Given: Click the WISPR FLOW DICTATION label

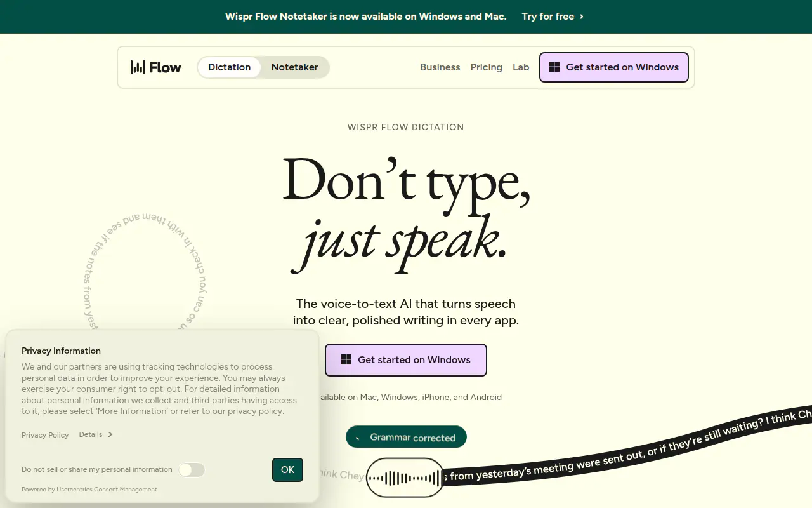Looking at the screenshot, I should [x=406, y=127].
